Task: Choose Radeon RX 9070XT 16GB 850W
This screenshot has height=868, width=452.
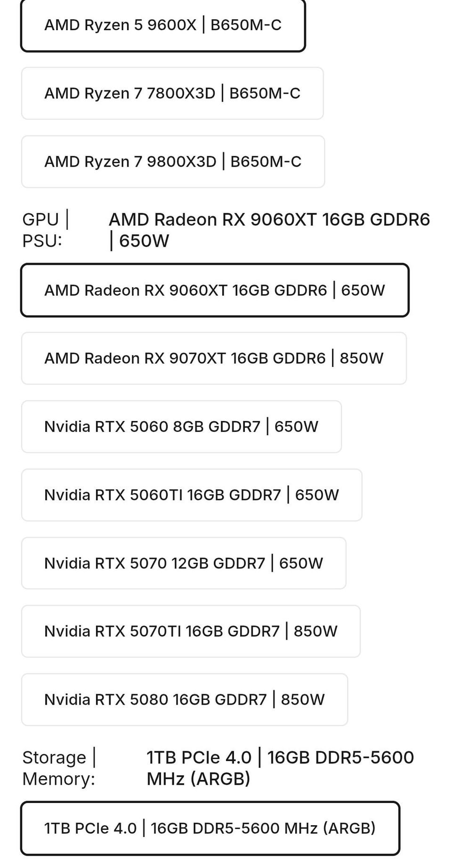Action: pos(214,358)
